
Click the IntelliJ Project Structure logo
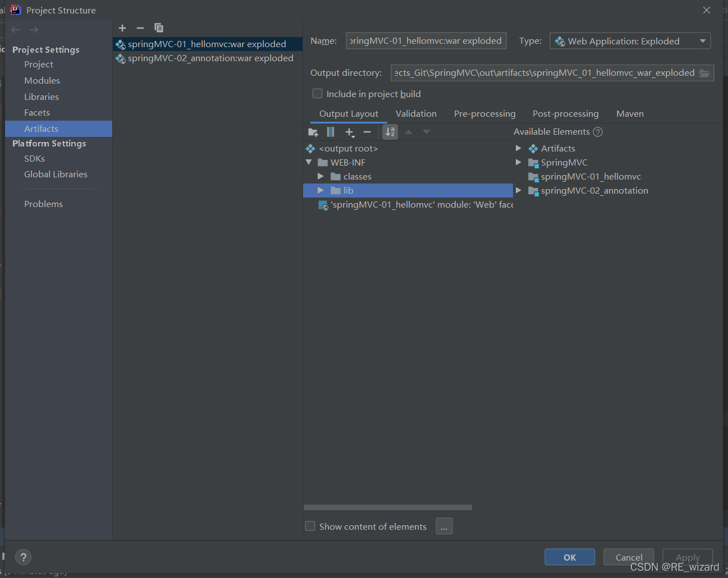click(16, 10)
